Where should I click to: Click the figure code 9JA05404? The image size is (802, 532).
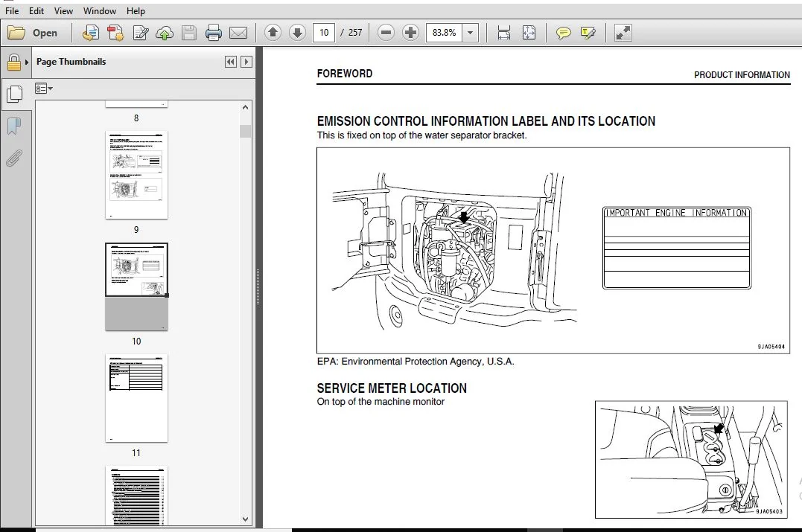tap(771, 347)
